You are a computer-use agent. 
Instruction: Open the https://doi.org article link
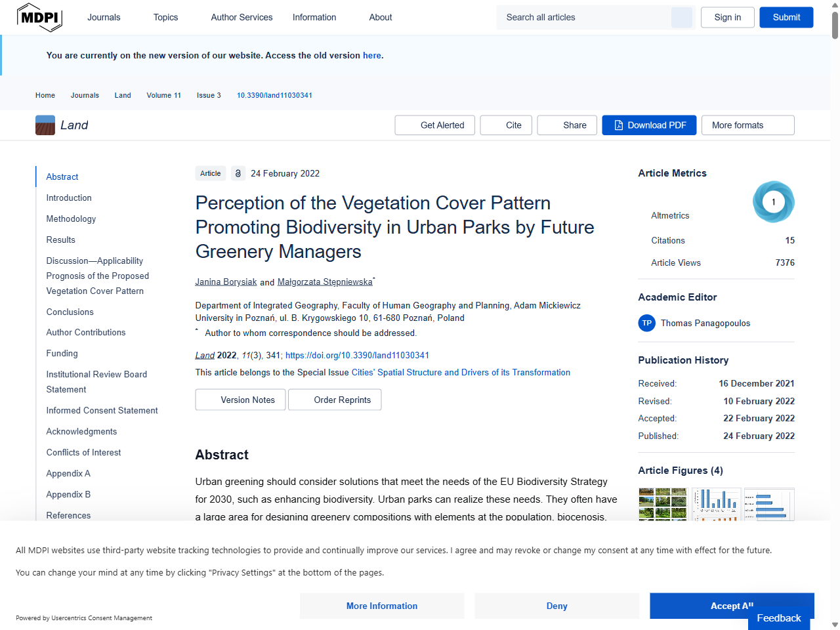click(x=357, y=355)
